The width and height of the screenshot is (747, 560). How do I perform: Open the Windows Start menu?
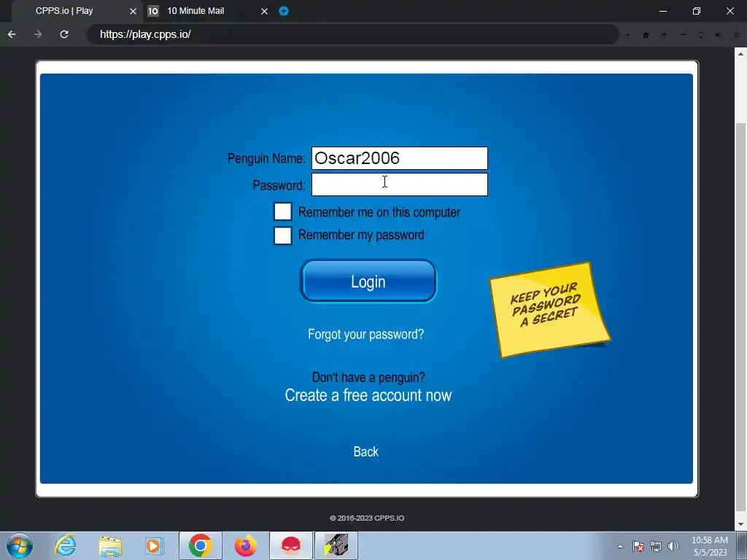[x=20, y=545]
